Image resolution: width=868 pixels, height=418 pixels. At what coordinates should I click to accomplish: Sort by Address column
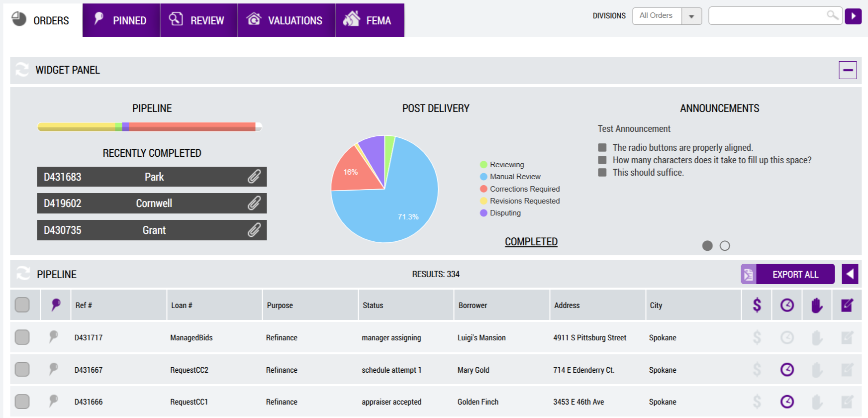coord(567,305)
